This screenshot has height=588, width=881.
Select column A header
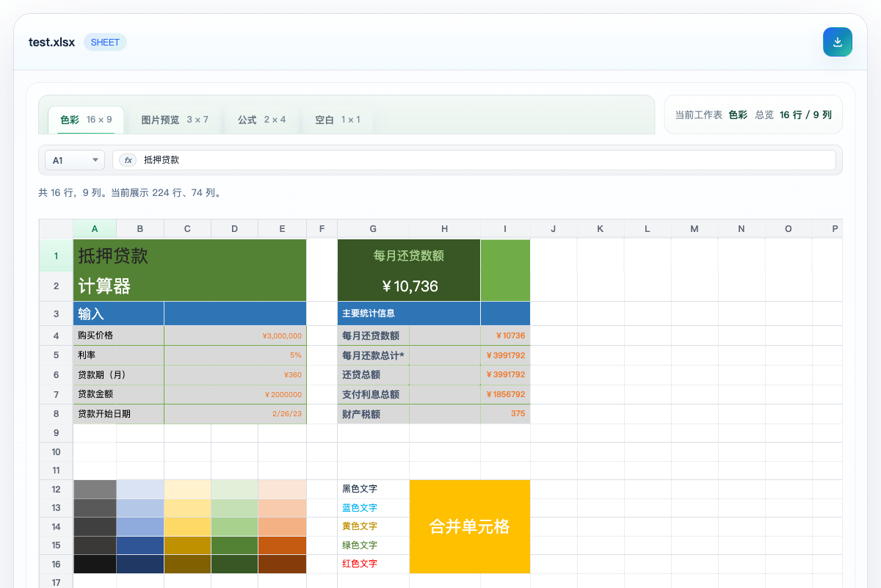coord(95,229)
